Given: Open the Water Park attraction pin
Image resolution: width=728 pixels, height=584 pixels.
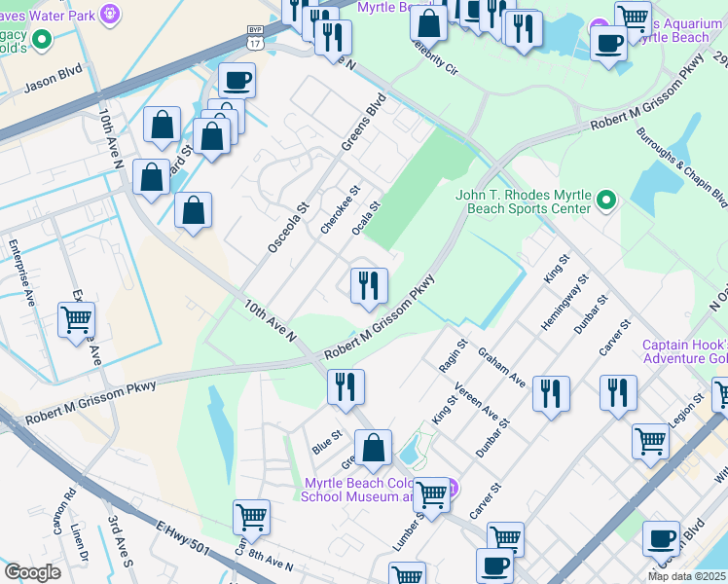Looking at the screenshot, I should (x=110, y=14).
